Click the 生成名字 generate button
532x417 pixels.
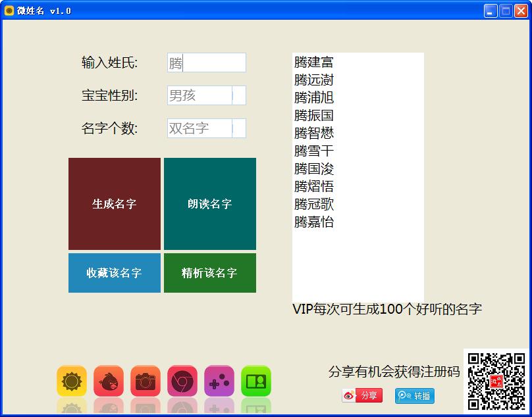pyautogui.click(x=114, y=203)
